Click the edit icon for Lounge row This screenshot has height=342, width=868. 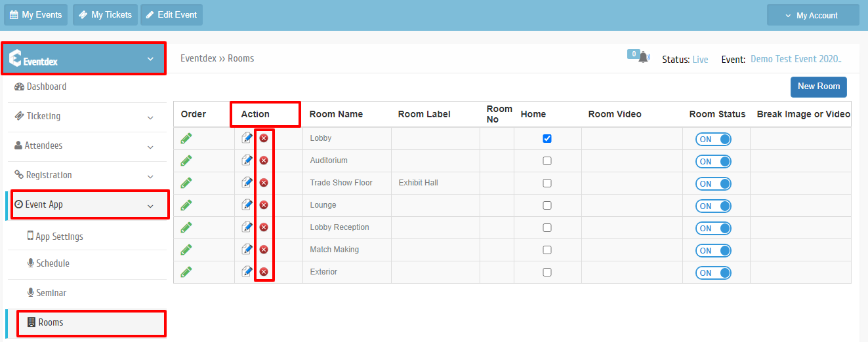point(247,204)
